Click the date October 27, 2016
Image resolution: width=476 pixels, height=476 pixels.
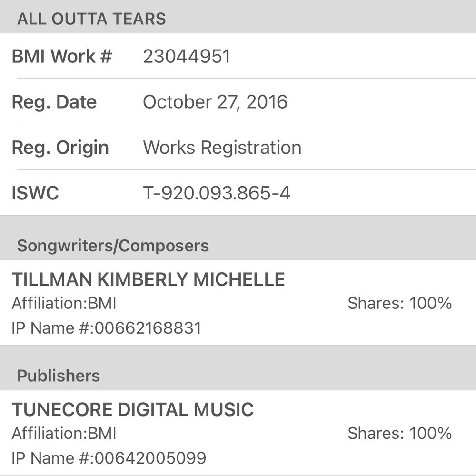tap(215, 102)
